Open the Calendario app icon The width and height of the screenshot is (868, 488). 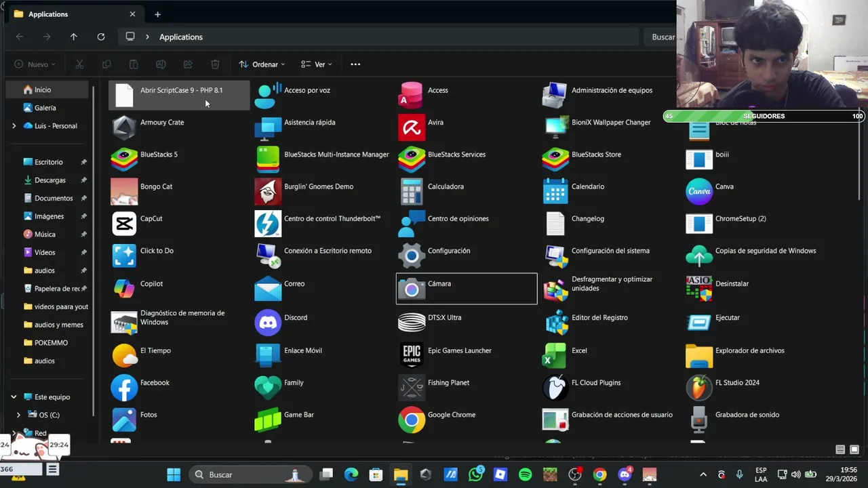[555, 191]
